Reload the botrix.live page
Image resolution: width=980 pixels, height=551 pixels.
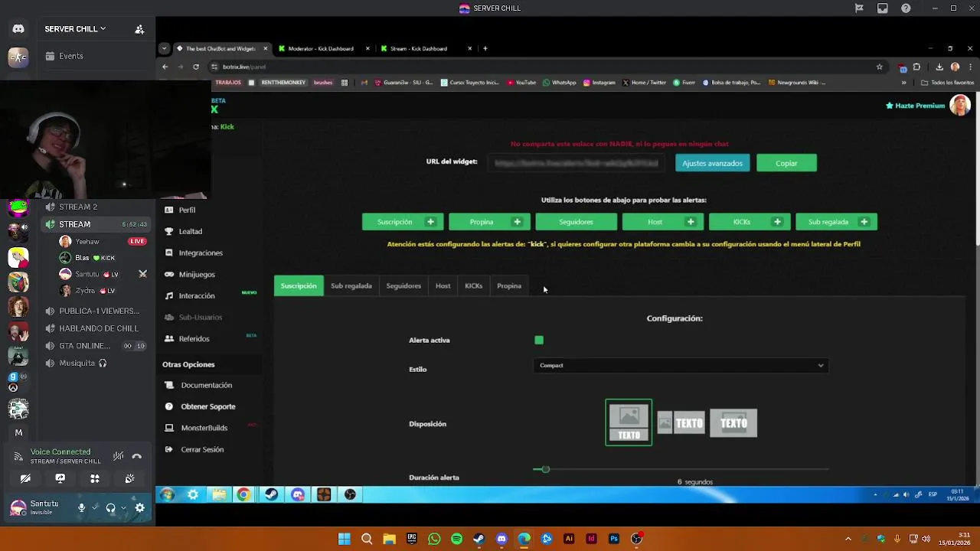196,67
